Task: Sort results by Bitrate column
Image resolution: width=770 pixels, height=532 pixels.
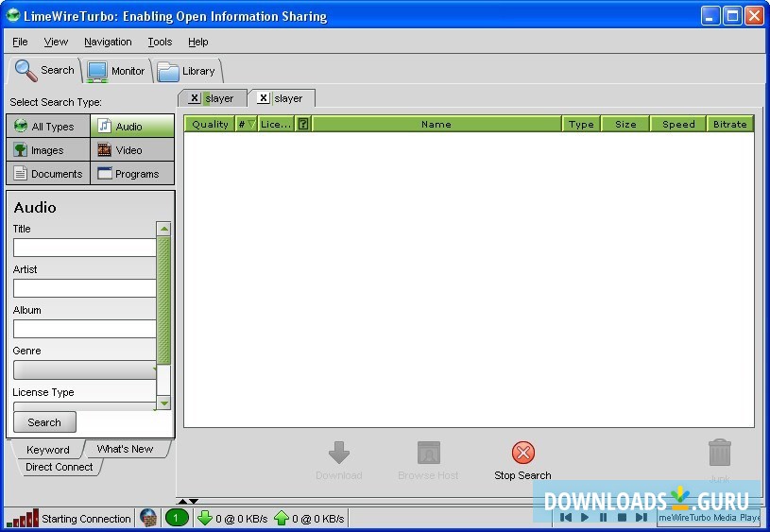Action: 730,125
